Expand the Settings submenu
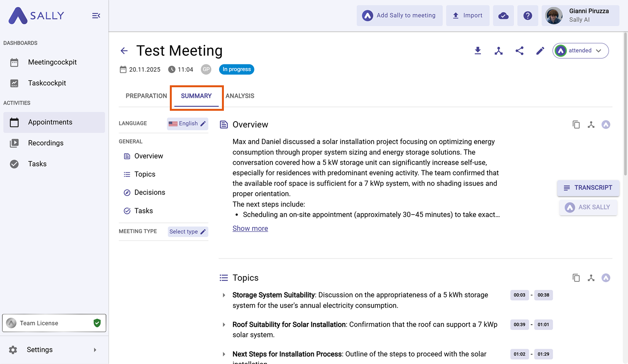Viewport: 628px width, 364px height. click(x=95, y=350)
